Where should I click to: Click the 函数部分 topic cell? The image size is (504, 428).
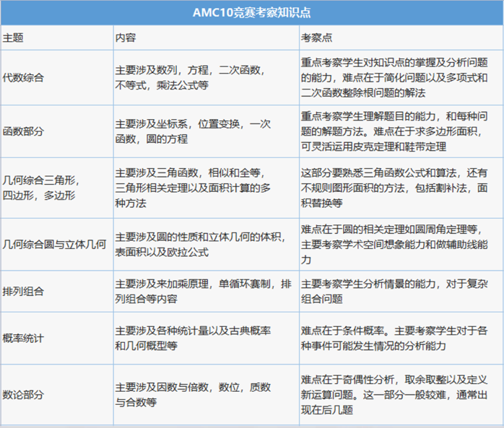coord(57,131)
